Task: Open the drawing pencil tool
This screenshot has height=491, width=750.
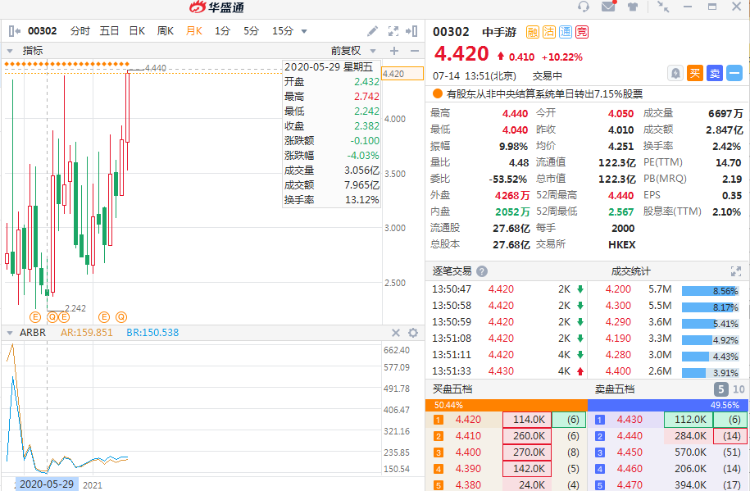Action: [373, 31]
